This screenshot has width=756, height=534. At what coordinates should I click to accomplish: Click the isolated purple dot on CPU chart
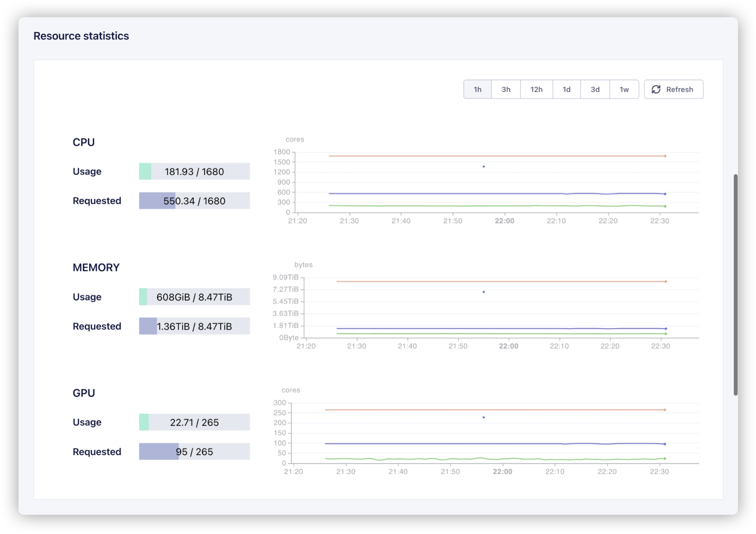[484, 166]
